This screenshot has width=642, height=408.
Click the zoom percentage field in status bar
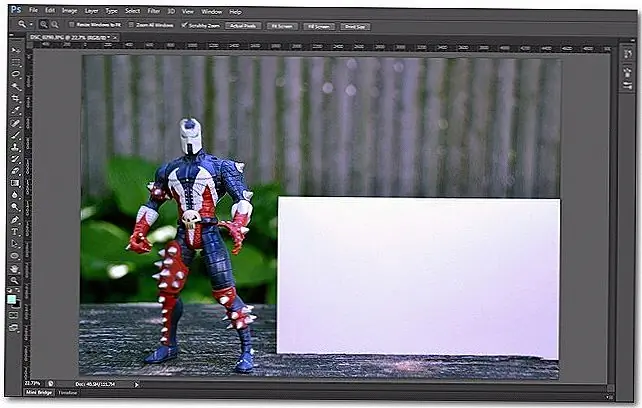[33, 383]
